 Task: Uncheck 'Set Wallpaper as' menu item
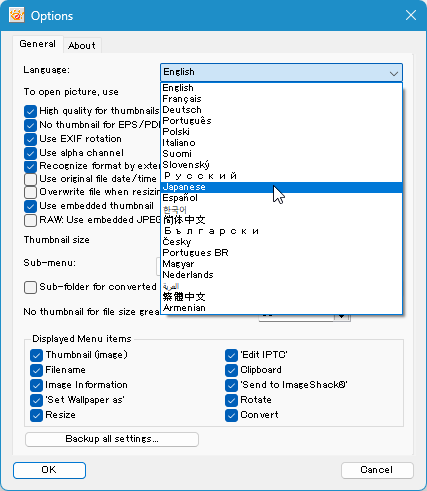36,400
